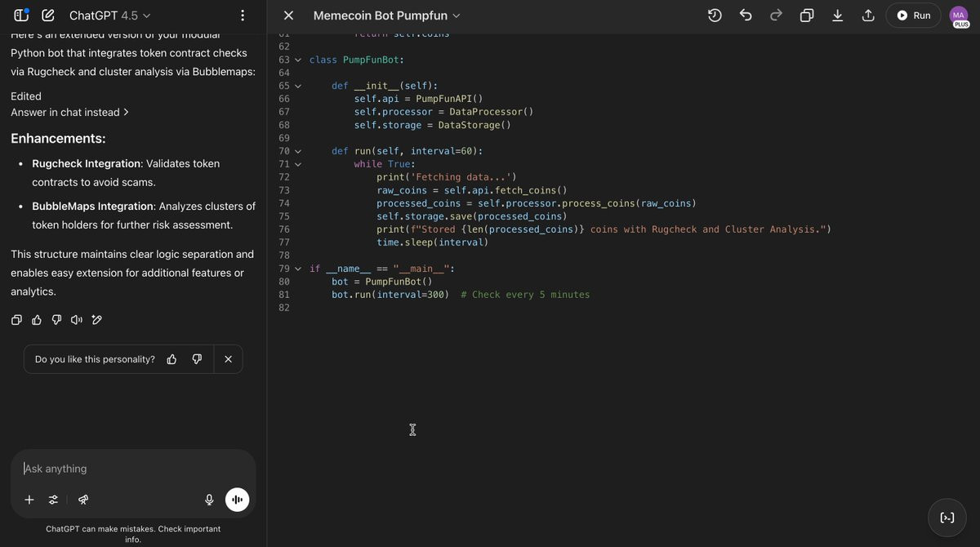The height and width of the screenshot is (547, 980).
Task: Read the response aloud
Action: pos(77,320)
